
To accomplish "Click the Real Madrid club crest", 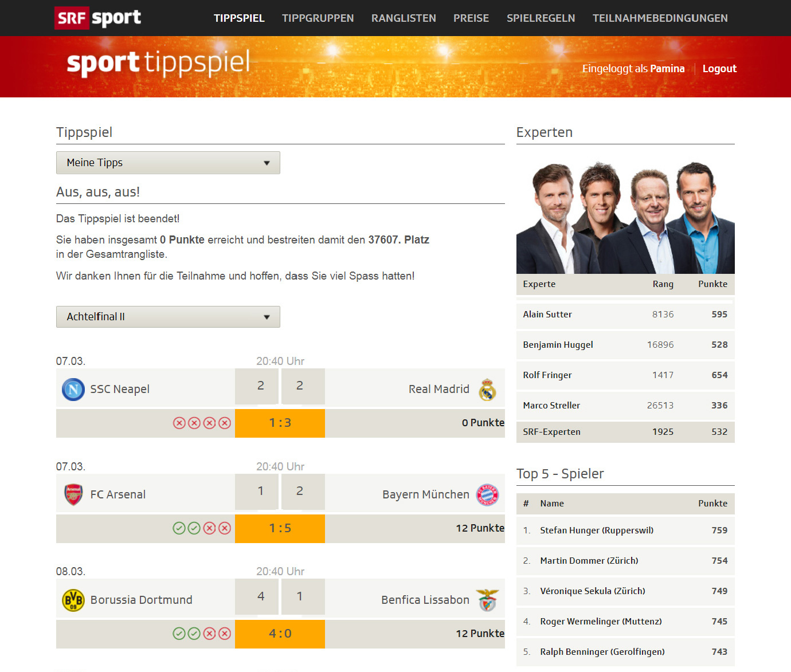I will (x=488, y=390).
